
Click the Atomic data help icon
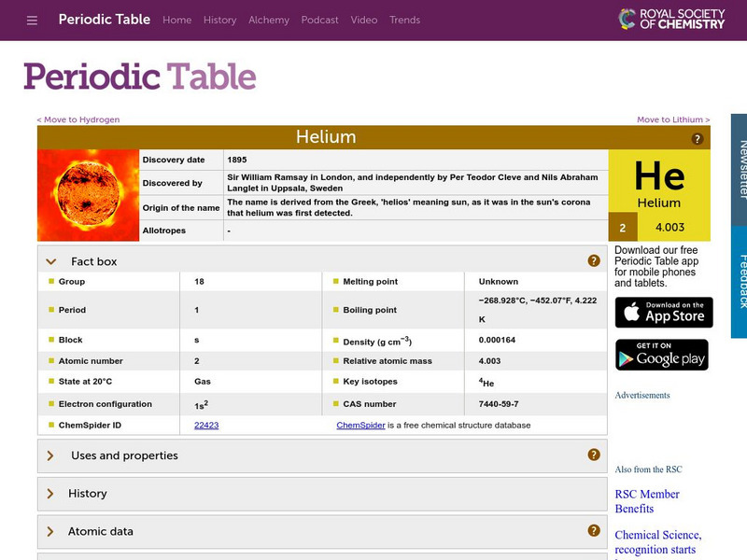[594, 530]
